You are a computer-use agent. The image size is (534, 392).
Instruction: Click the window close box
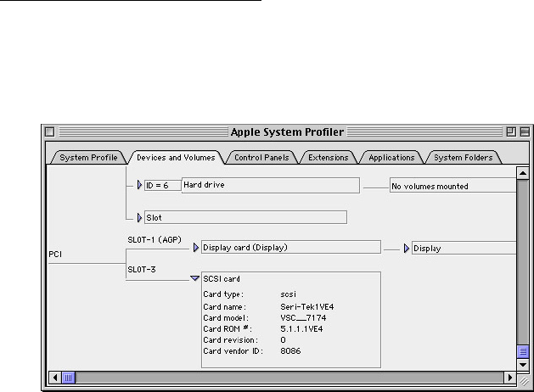coord(50,132)
